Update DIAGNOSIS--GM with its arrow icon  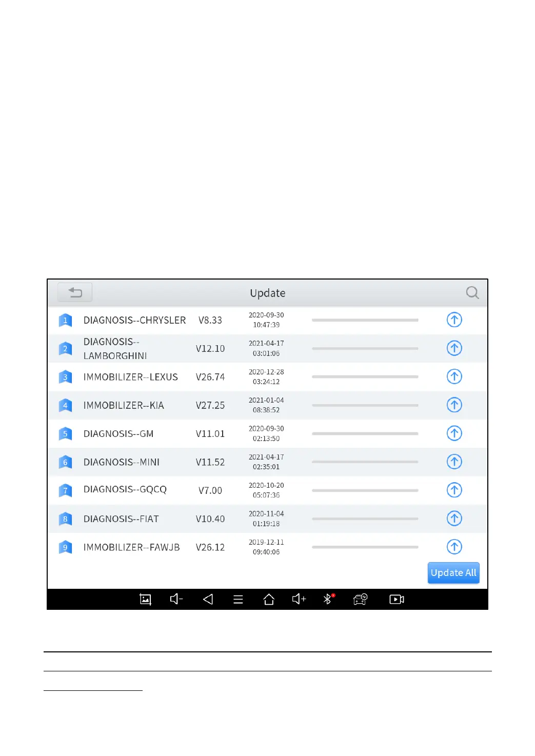point(454,433)
